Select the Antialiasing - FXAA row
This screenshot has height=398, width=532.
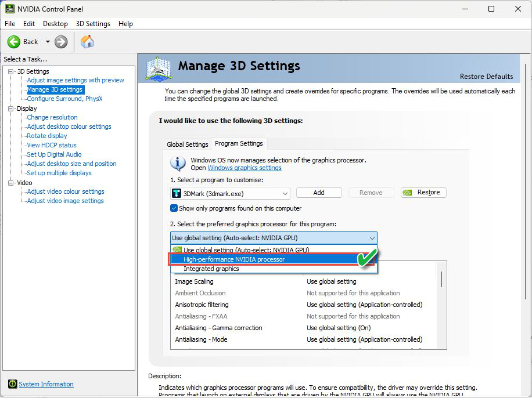point(303,316)
